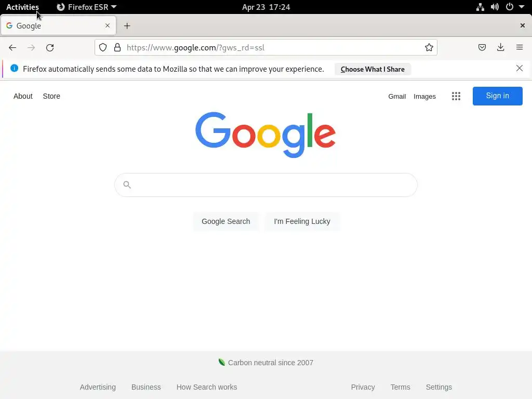Viewport: 532px width, 399px height.
Task: Open tracking protection shield icon
Action: click(103, 47)
